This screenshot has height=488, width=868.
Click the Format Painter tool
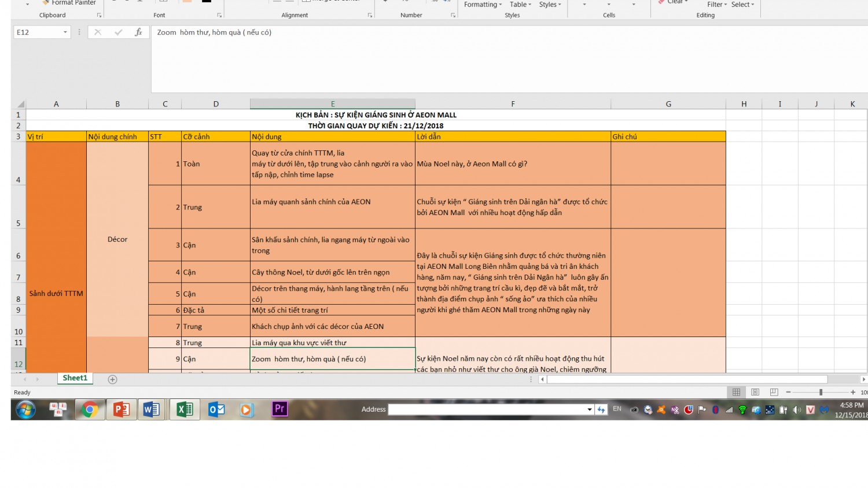coord(69,3)
